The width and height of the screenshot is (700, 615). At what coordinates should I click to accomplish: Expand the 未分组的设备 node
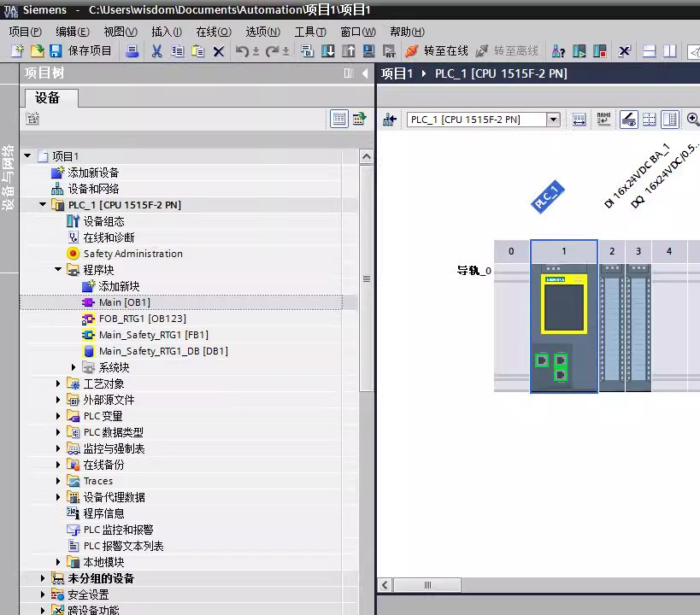pyautogui.click(x=43, y=578)
